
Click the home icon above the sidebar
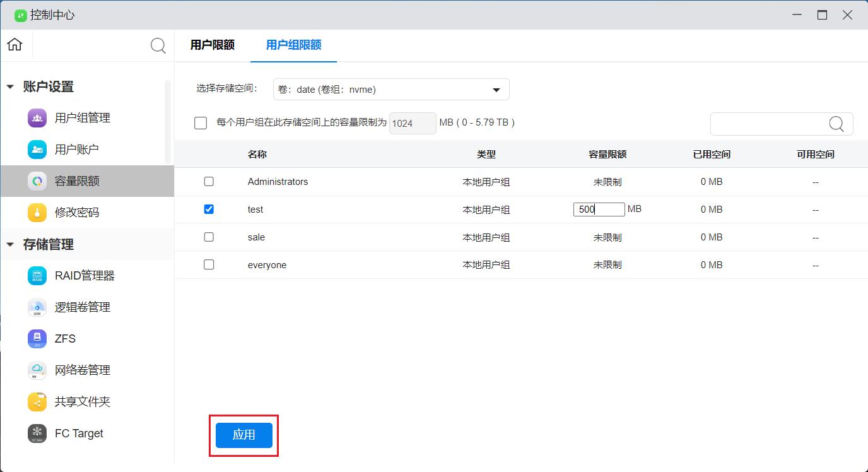point(15,45)
